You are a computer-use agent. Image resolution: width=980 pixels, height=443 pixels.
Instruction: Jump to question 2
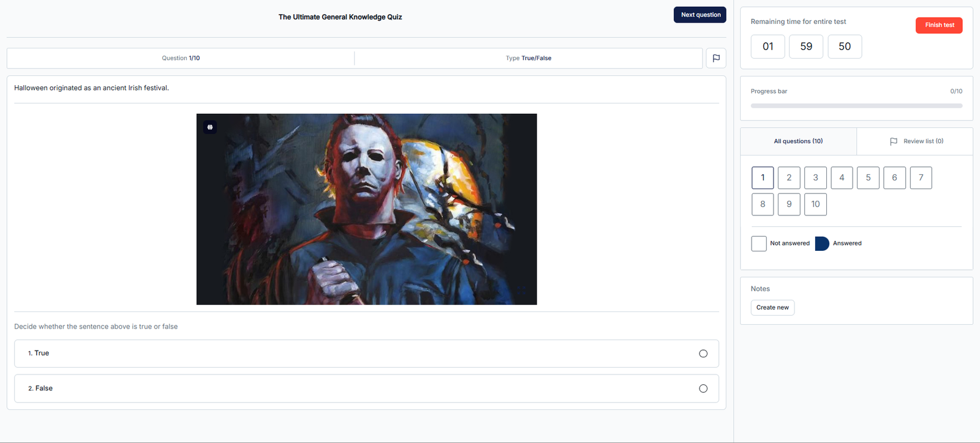(789, 178)
